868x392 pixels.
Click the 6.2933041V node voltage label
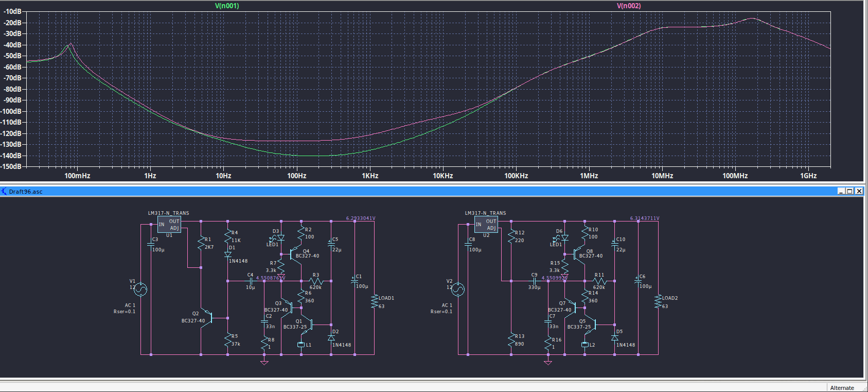[x=361, y=218]
